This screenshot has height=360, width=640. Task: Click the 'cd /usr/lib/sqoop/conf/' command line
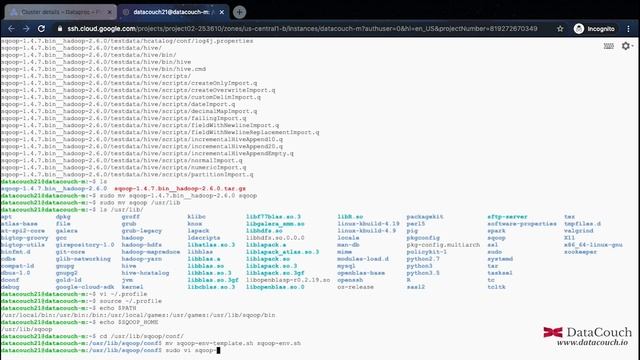pos(142,336)
